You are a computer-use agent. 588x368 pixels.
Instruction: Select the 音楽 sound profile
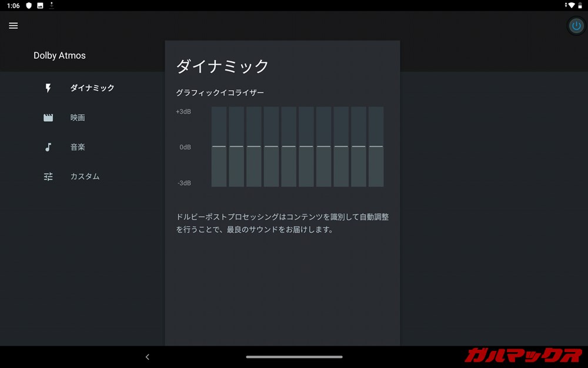[x=78, y=147]
